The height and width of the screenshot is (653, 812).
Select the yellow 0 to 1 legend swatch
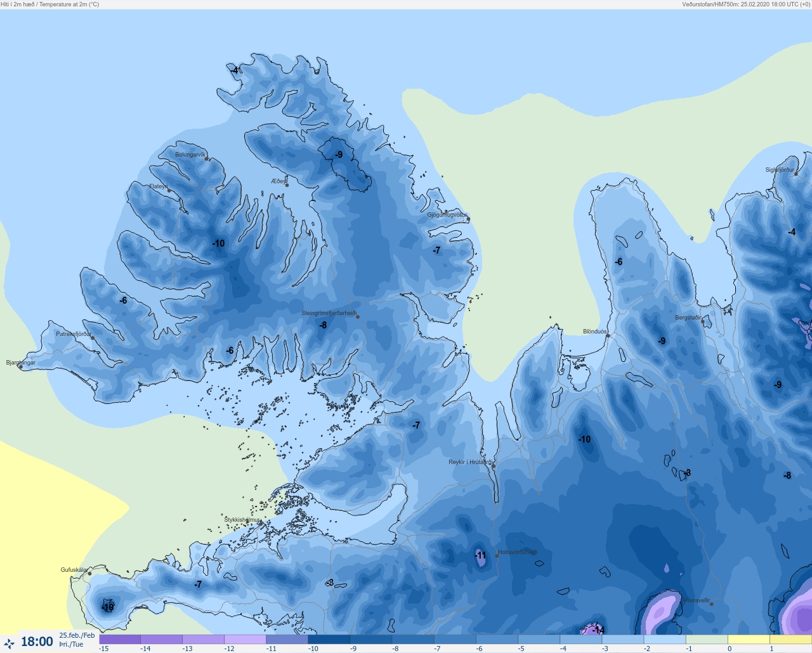coord(749,640)
